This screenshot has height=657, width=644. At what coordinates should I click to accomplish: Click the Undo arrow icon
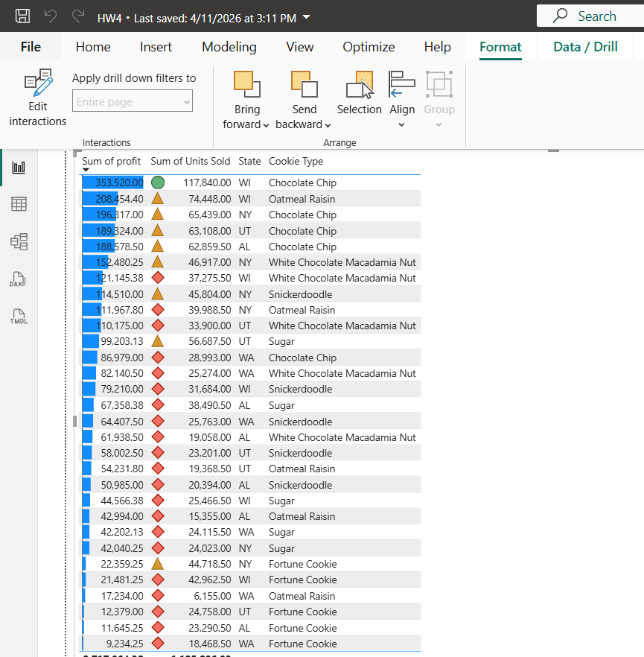pyautogui.click(x=50, y=16)
